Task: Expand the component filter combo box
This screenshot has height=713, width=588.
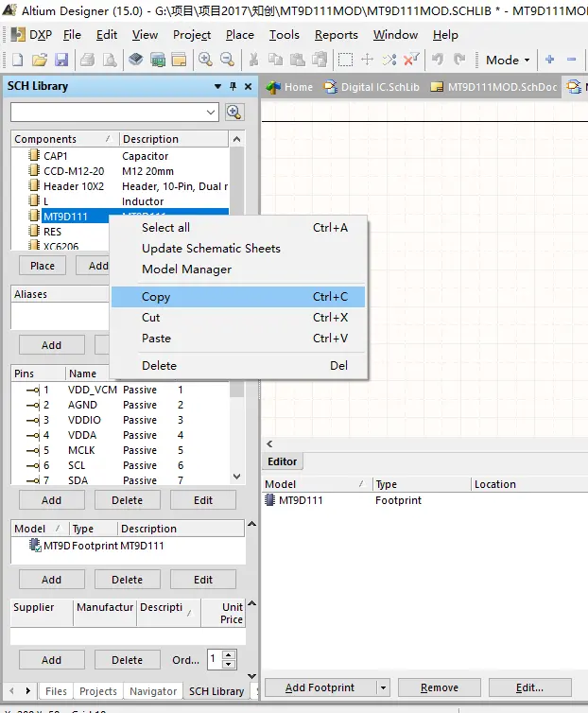Action: point(211,113)
